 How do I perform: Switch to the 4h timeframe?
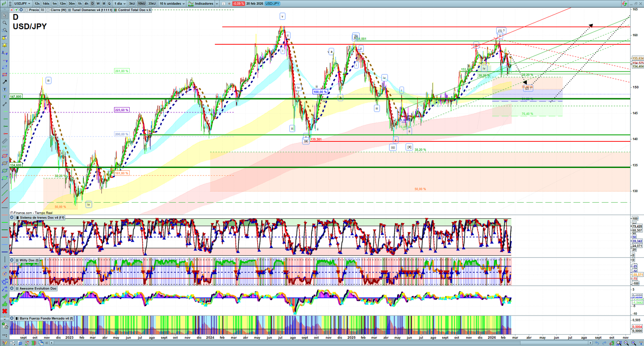tap(86, 4)
